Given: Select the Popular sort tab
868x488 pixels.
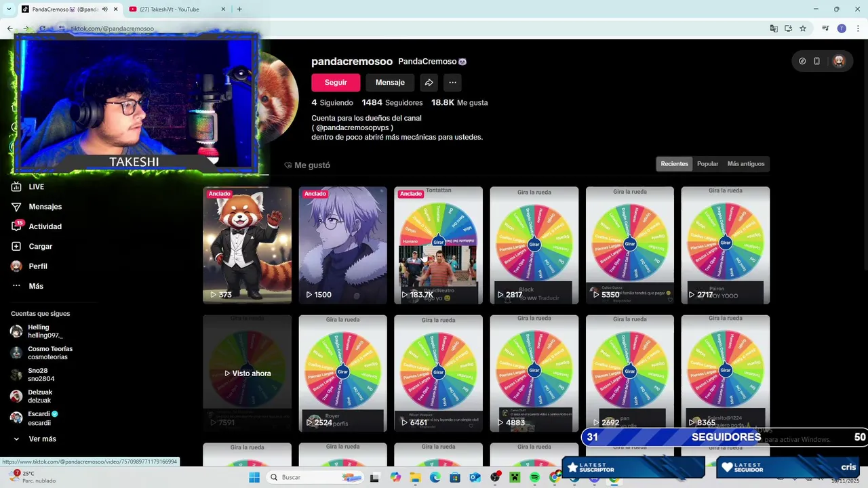Looking at the screenshot, I should pos(707,164).
